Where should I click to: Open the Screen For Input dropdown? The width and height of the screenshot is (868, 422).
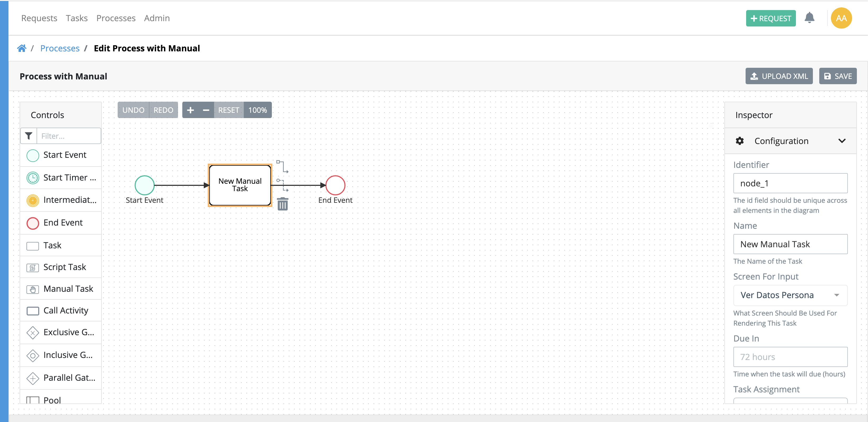tap(790, 295)
